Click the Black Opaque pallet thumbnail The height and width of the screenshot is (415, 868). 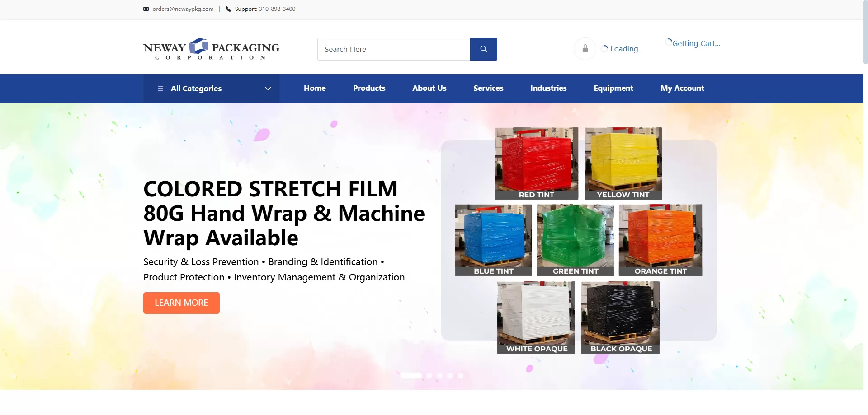(620, 317)
